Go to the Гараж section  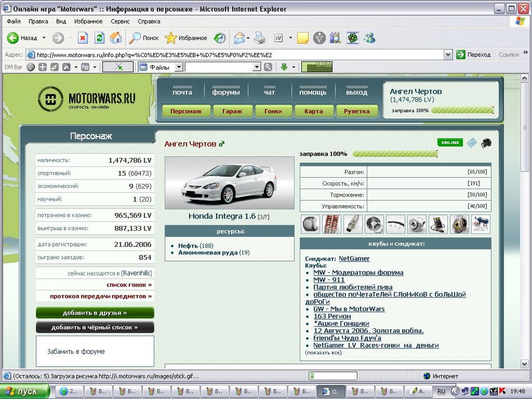(232, 111)
